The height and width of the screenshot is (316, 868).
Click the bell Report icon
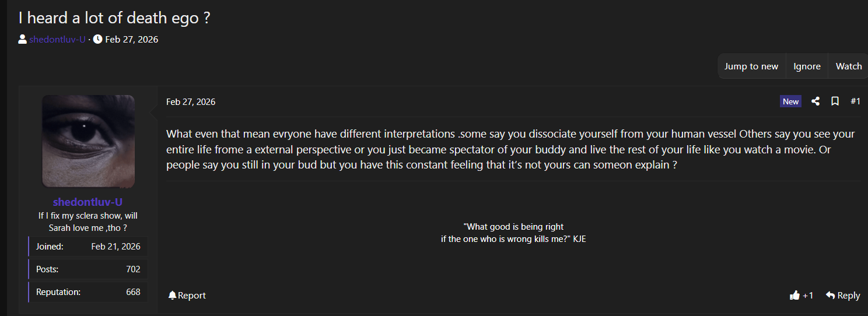(172, 296)
